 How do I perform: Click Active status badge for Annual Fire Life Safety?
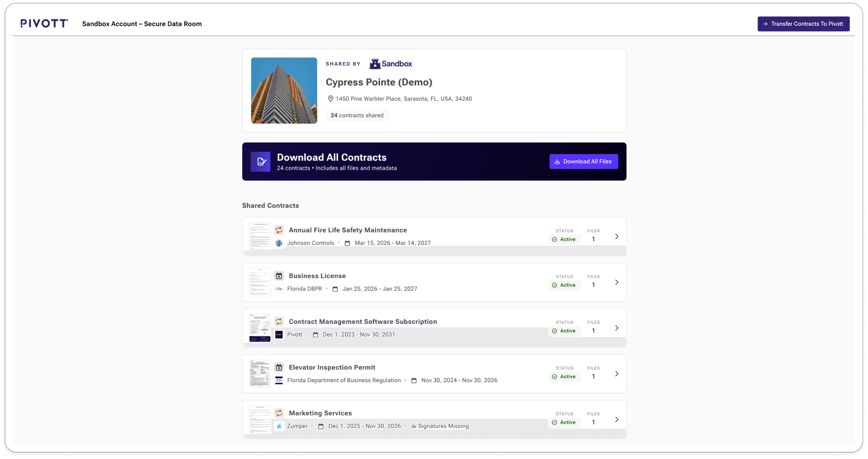tap(564, 239)
